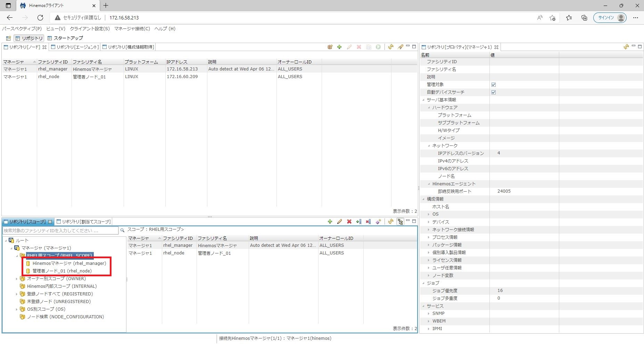Go back in the browser
The width and height of the screenshot is (644, 344).
point(10,18)
